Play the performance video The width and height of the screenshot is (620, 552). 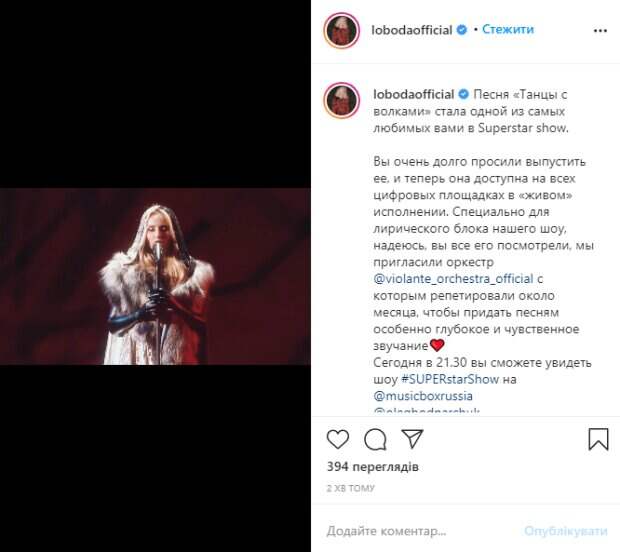click(x=155, y=276)
